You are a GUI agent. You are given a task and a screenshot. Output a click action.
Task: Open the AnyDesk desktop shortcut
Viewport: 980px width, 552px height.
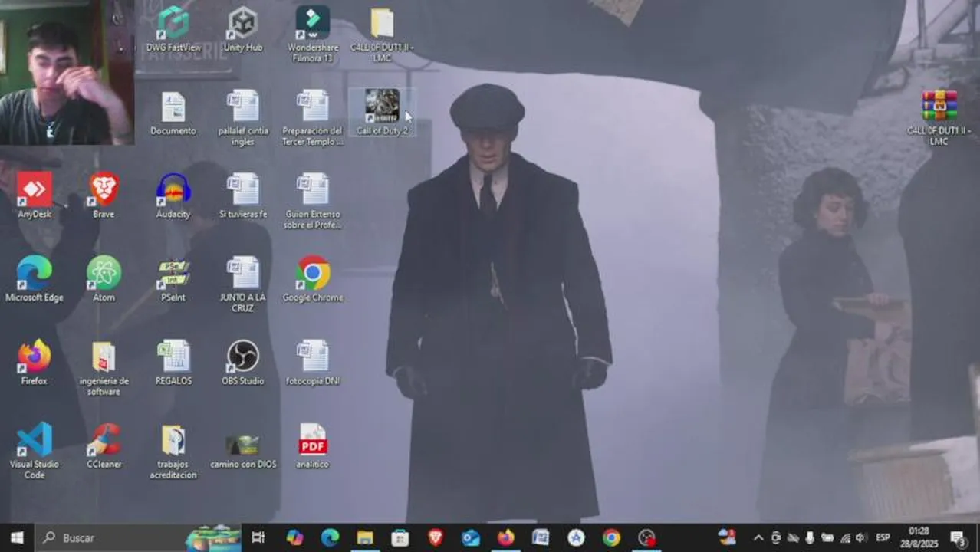pos(35,195)
